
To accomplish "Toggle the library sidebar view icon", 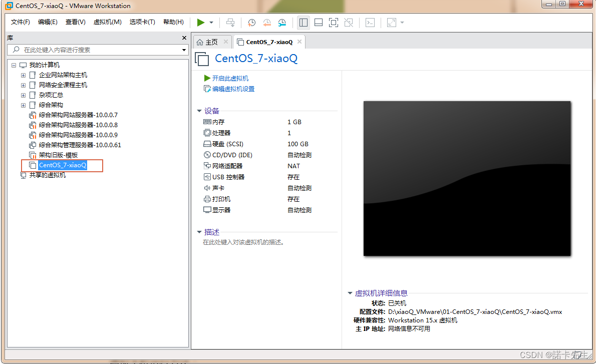I will (304, 23).
